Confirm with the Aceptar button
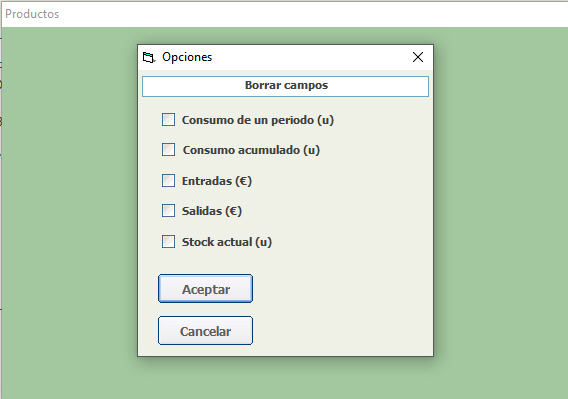 (205, 288)
